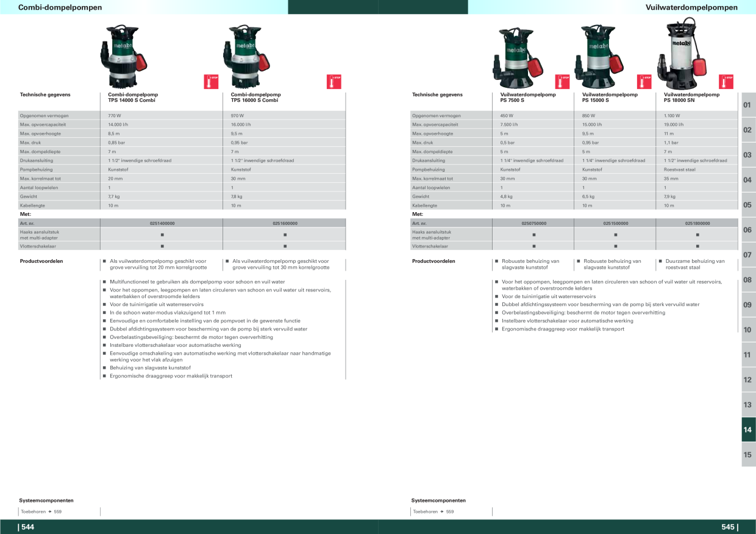Jump to chapter tab 02
The image size is (756, 534).
(x=748, y=130)
